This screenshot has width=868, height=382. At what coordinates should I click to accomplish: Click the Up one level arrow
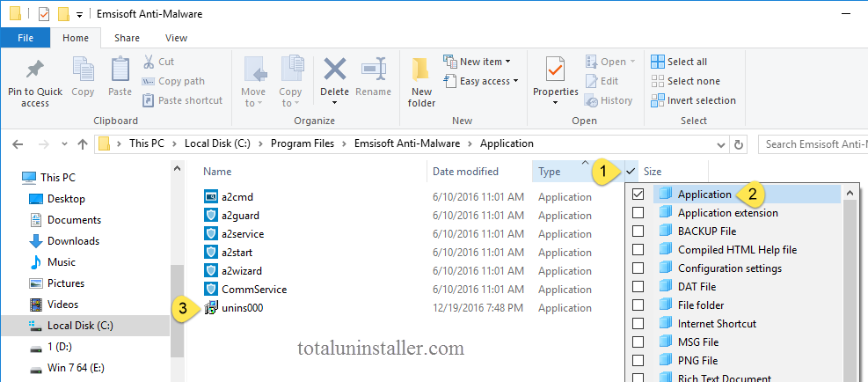(83, 144)
